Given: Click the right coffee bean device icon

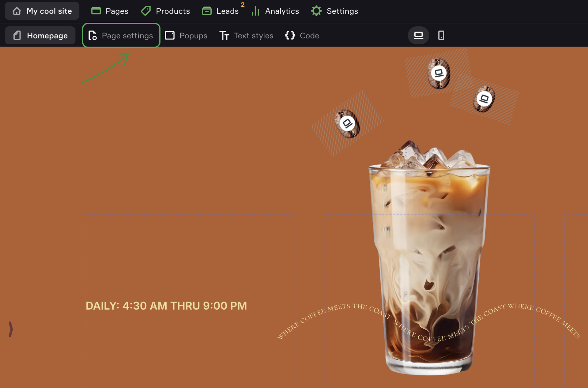Looking at the screenshot, I should (484, 99).
